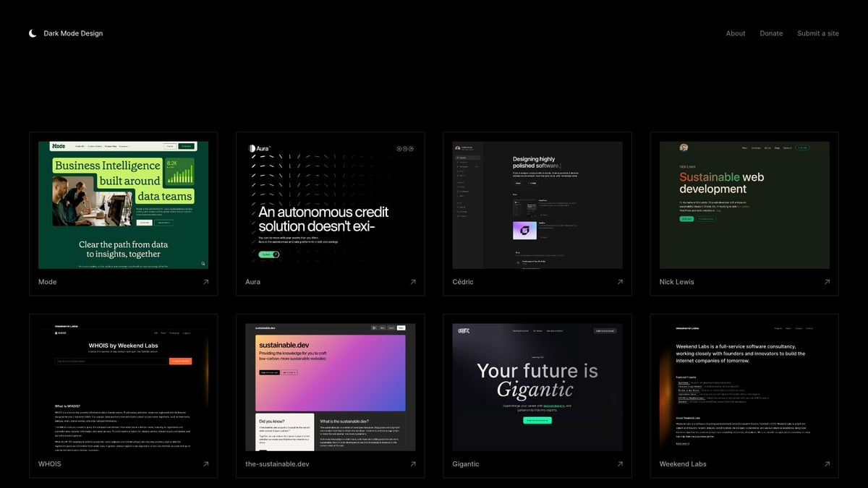Click the Dark Mode Design site title
The height and width of the screenshot is (488, 868).
72,33
